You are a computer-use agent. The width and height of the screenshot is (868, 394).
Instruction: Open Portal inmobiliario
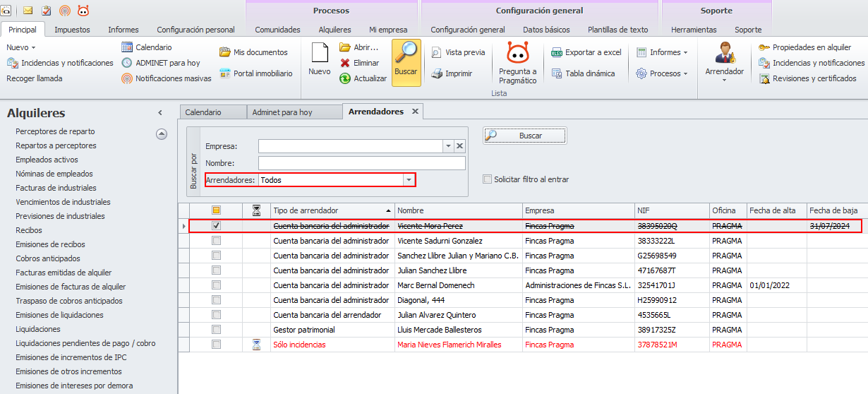[255, 73]
